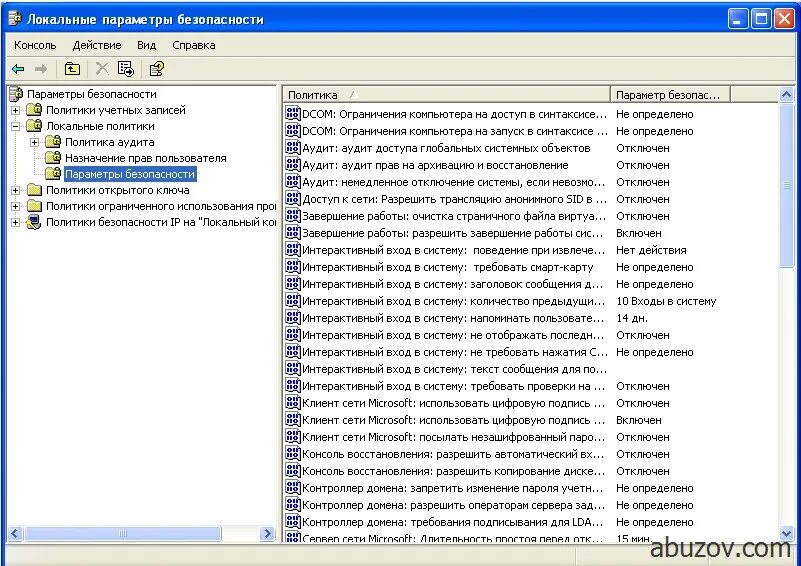
Task: Sort by the Политика column header
Action: [446, 95]
